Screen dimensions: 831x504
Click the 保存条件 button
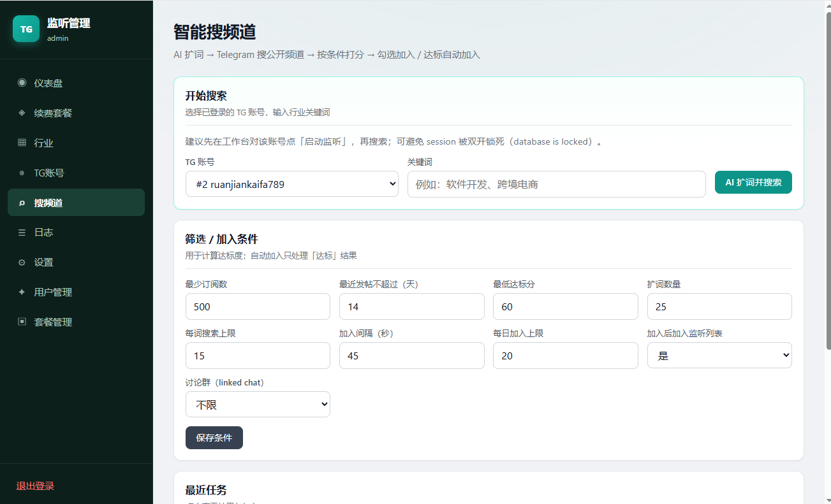coord(214,438)
